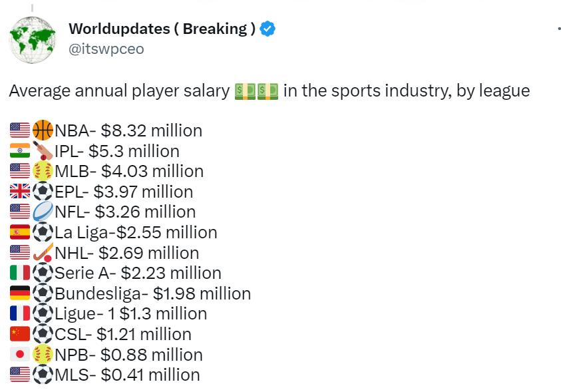Screen dimensions: 561x392
Task: Click the France flag beside Ligue 1
Action: (20, 313)
